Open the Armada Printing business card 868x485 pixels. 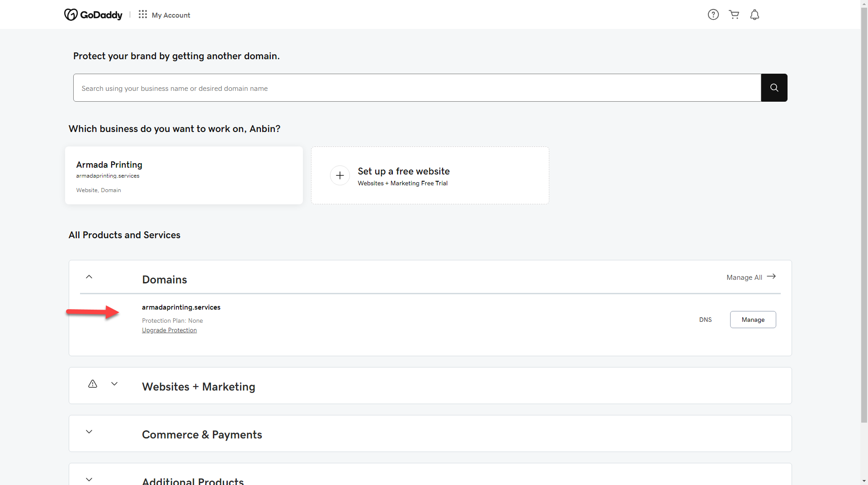(x=184, y=175)
